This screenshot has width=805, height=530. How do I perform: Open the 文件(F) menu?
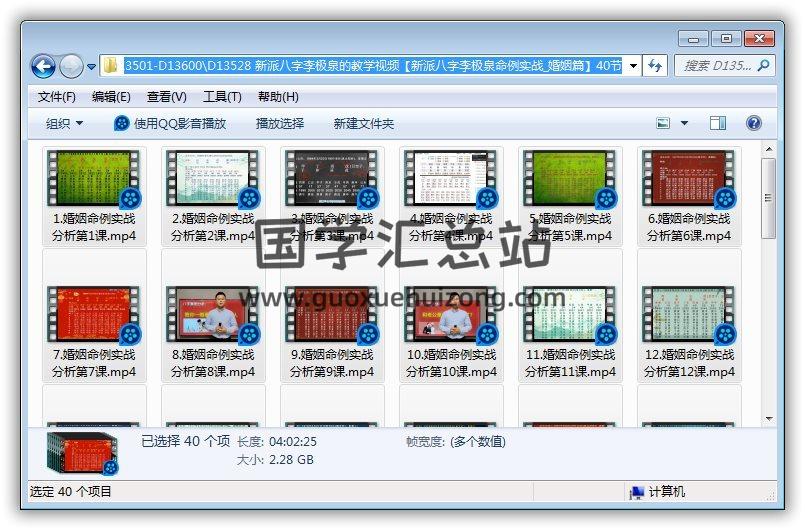(x=56, y=97)
